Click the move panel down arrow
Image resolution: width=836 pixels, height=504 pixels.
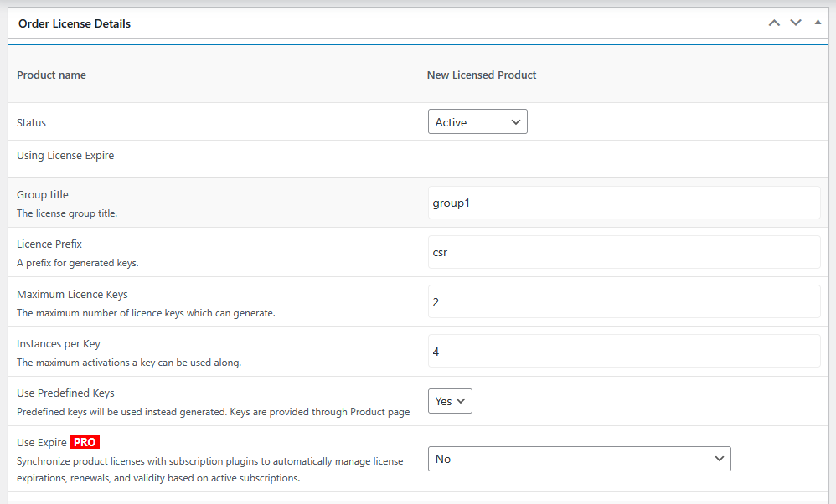pyautogui.click(x=796, y=23)
